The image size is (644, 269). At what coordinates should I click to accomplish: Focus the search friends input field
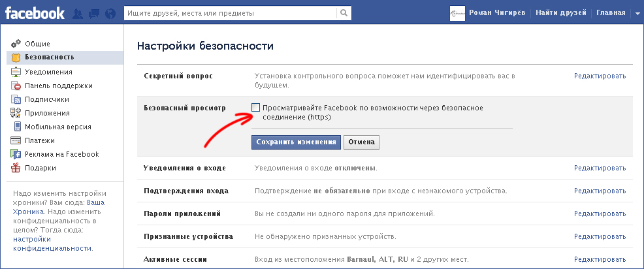tap(231, 13)
